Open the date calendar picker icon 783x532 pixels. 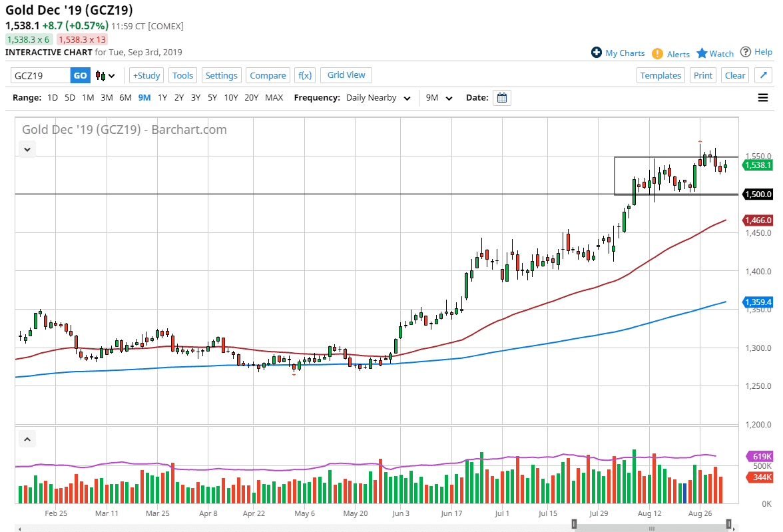(x=503, y=98)
